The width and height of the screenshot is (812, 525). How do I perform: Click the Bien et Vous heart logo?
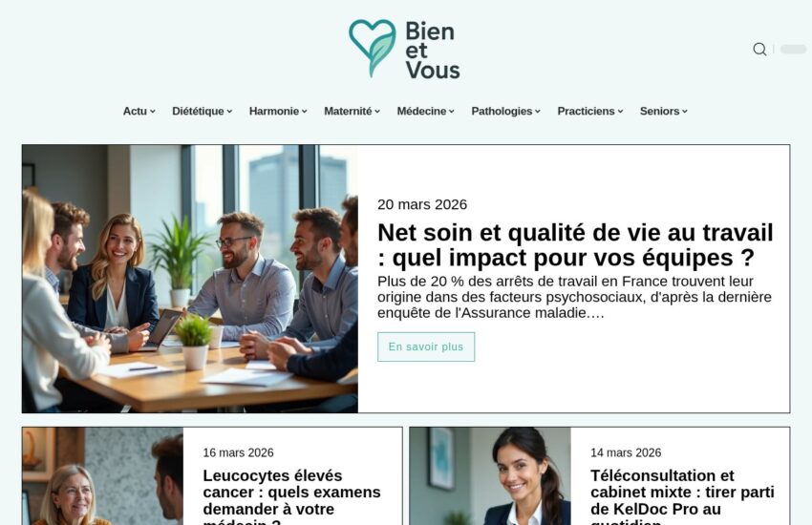tap(373, 49)
